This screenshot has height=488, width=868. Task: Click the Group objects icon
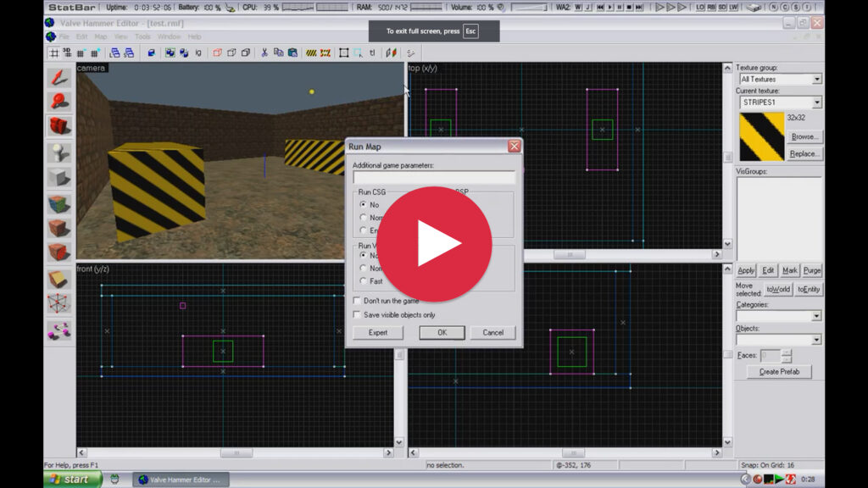click(x=170, y=53)
